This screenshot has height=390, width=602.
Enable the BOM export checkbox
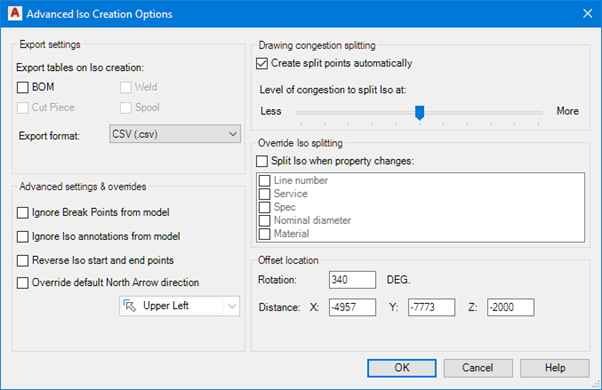pyautogui.click(x=23, y=88)
